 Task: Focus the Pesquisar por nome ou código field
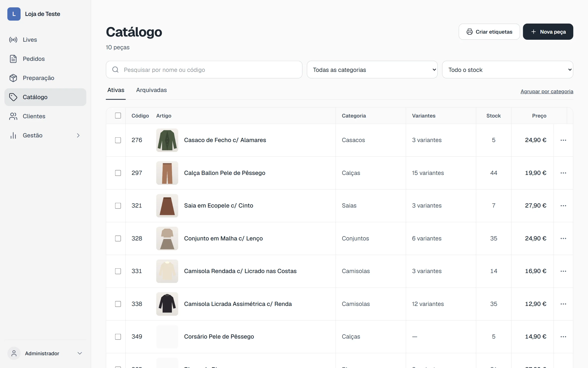204,70
